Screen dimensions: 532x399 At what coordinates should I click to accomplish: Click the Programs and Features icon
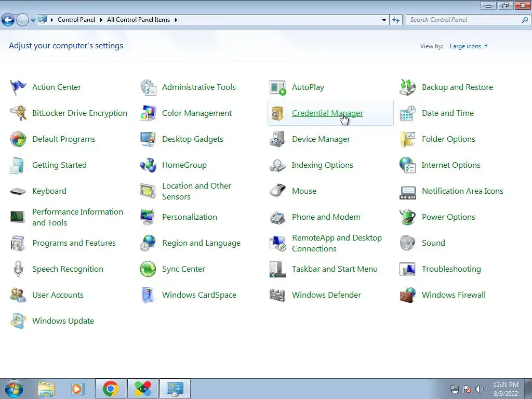click(18, 243)
